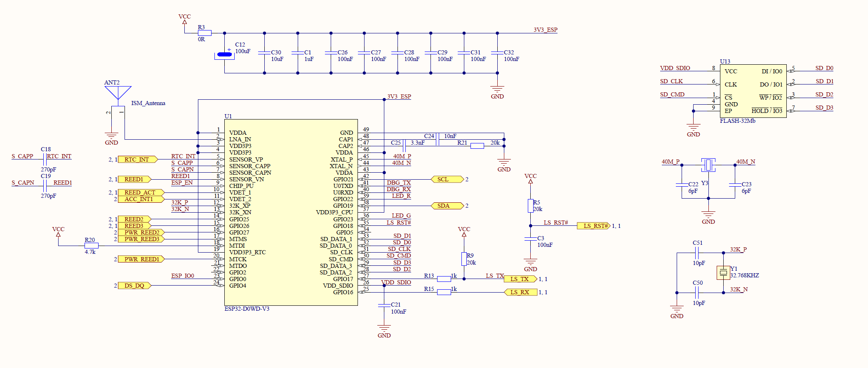Click the FLASH-32Mb part name
This screenshot has height=368, width=868.
738,121
